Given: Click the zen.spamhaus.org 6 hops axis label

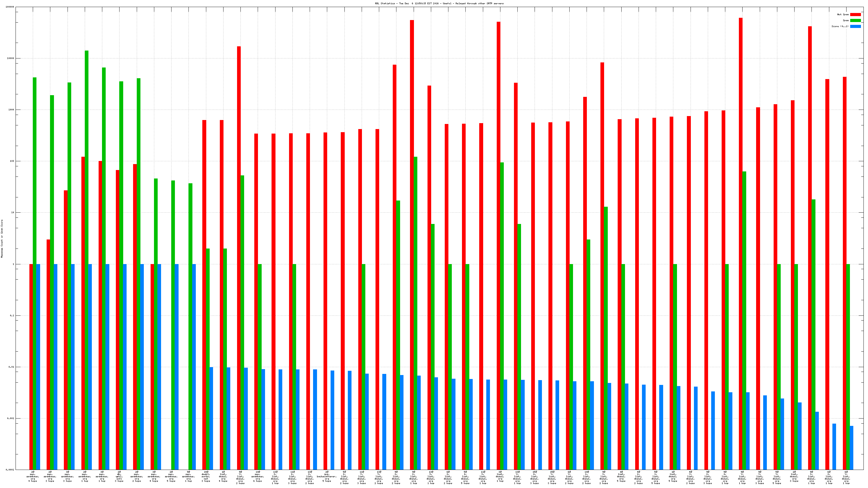Looking at the screenshot, I should tap(257, 476).
